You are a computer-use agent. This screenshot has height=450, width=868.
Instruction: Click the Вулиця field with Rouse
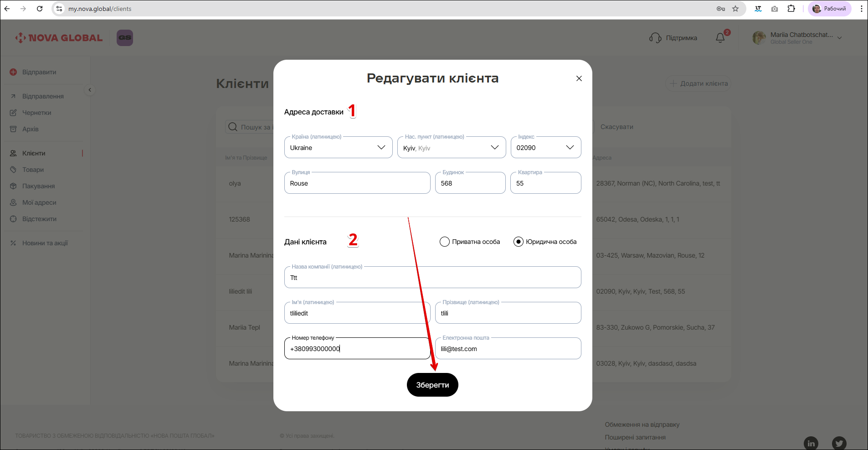(357, 183)
